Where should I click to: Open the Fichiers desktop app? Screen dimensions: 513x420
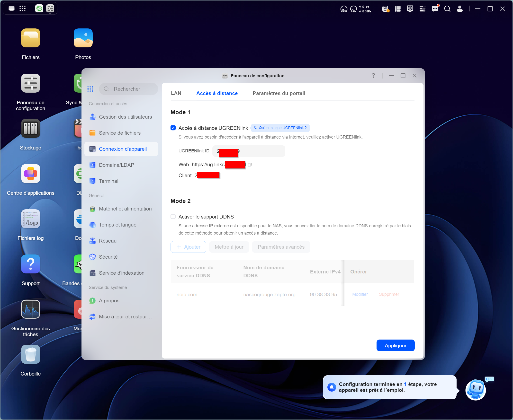click(x=31, y=38)
